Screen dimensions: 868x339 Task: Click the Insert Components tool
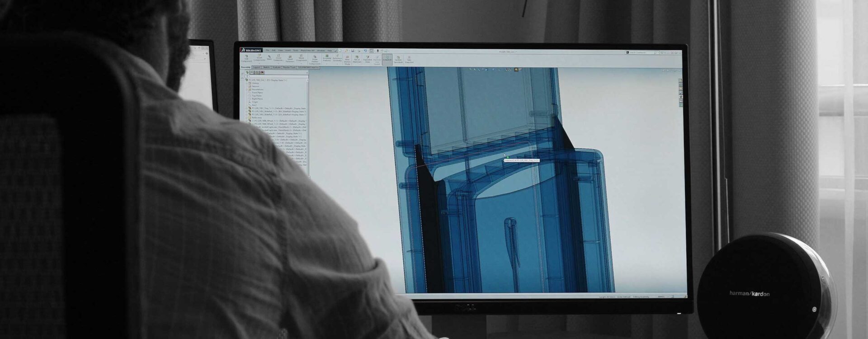[x=259, y=58]
